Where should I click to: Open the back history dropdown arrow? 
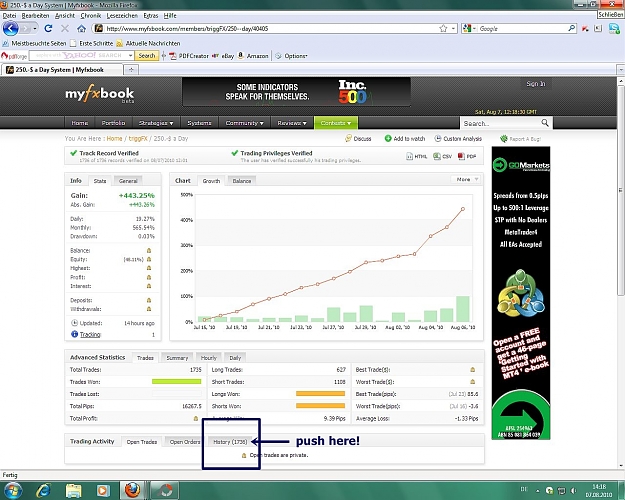point(35,29)
